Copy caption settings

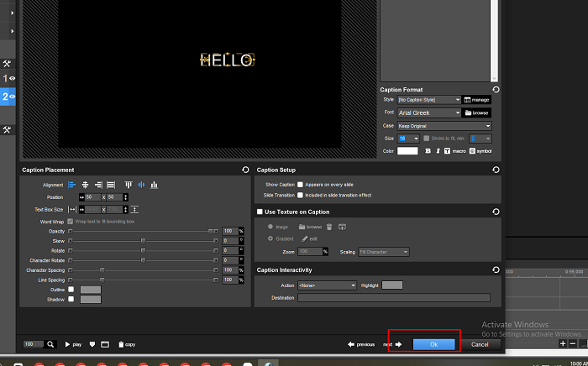(127, 344)
